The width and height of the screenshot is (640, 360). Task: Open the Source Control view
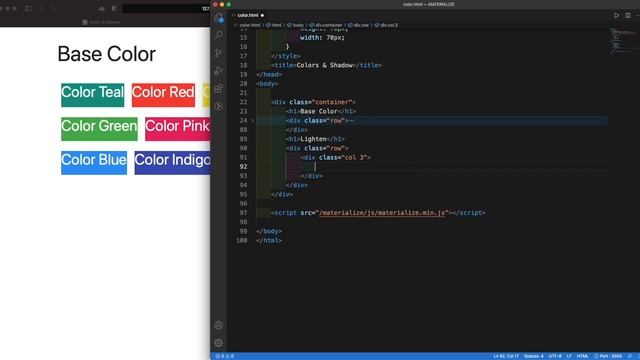point(219,53)
